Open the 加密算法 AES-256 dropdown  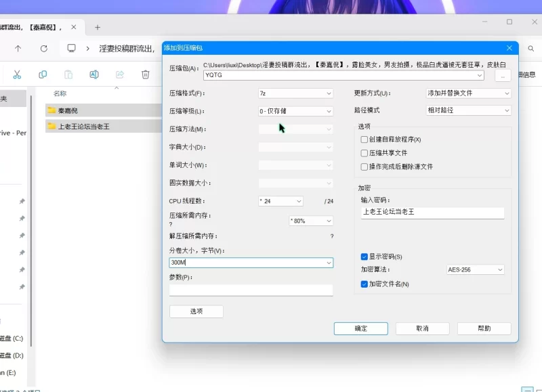point(475,269)
